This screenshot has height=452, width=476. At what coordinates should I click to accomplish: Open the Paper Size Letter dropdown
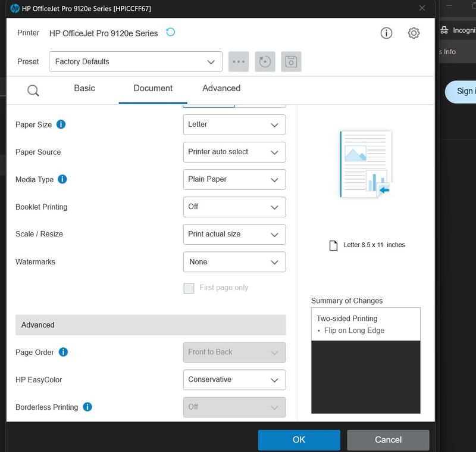coord(234,124)
